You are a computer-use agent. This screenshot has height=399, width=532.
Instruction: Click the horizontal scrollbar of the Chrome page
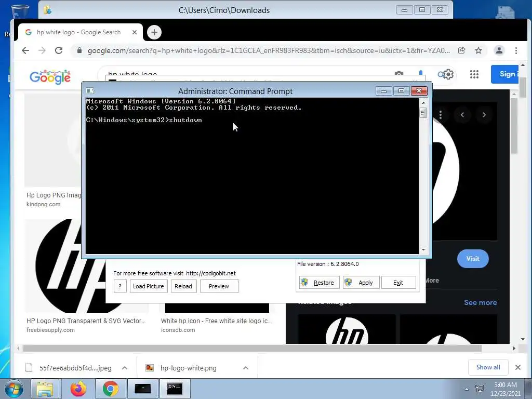coord(252,349)
